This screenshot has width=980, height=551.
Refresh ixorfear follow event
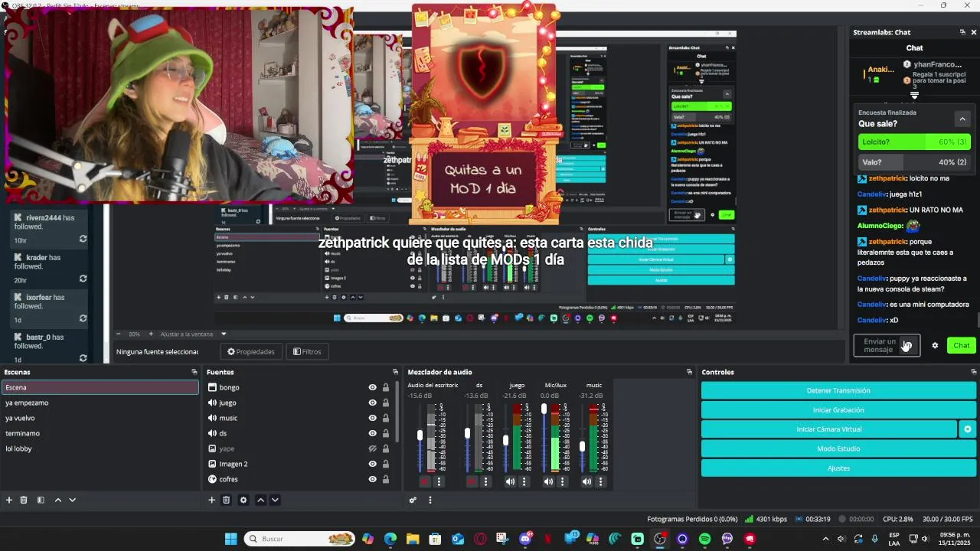[x=83, y=318]
